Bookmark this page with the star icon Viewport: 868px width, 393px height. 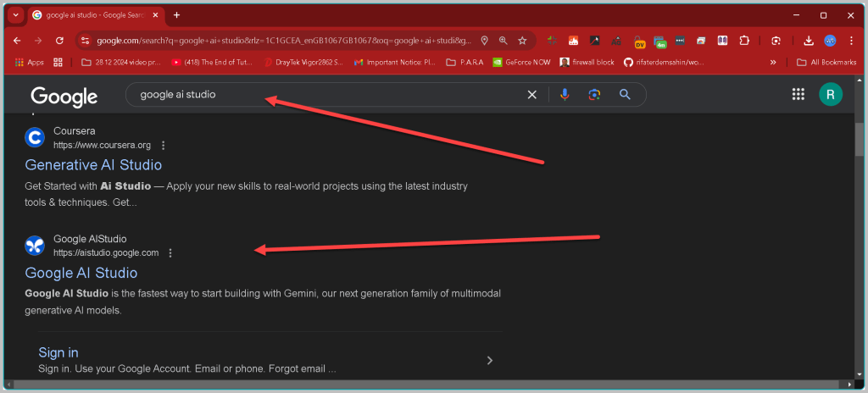click(522, 41)
